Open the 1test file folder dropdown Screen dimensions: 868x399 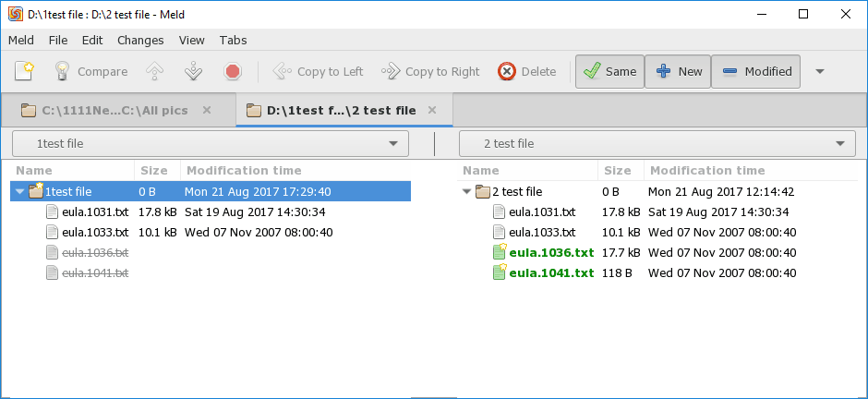(211, 143)
